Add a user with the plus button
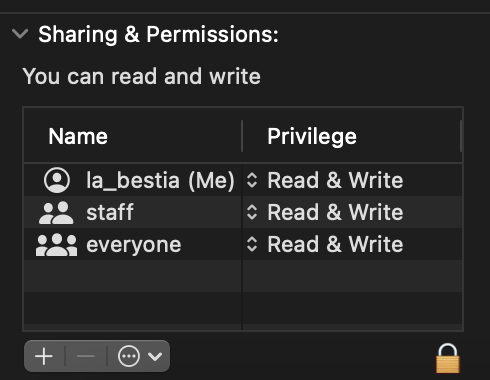Viewport: 490px width, 380px height. click(44, 356)
